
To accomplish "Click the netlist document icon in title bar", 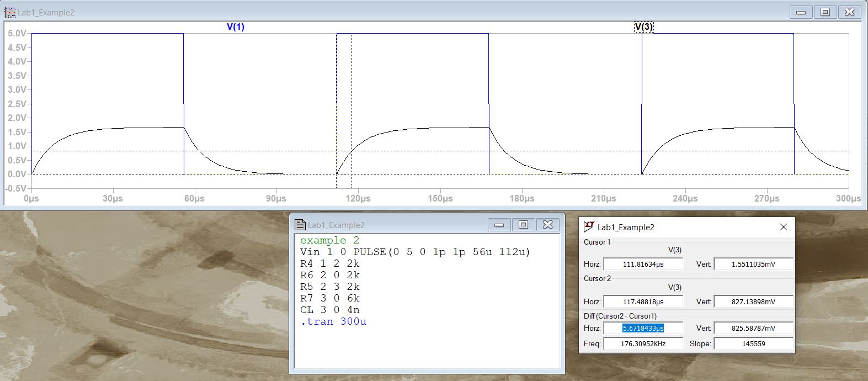I will [300, 225].
